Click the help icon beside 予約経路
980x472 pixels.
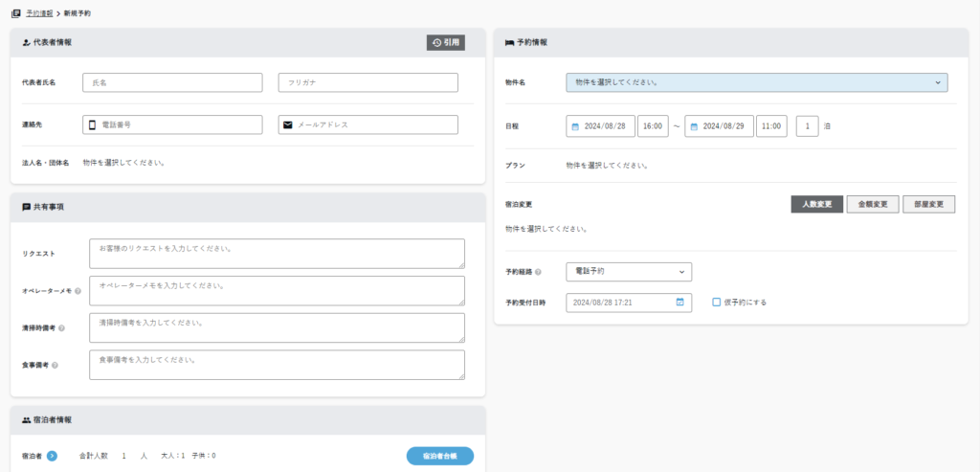click(539, 272)
